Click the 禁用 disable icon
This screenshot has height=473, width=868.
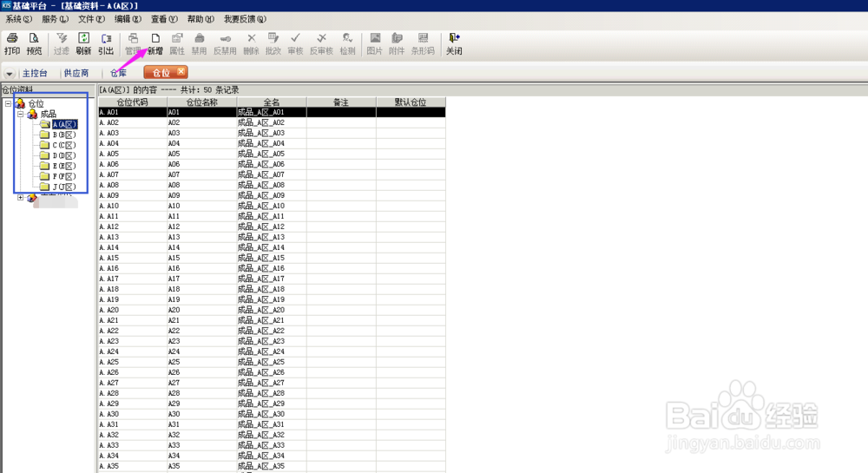tap(200, 43)
